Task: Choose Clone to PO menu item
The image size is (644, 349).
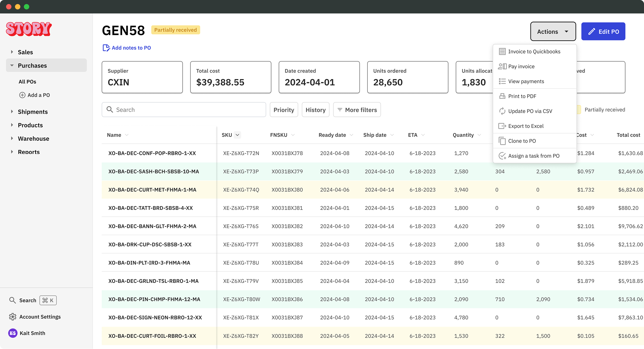Action: [x=535, y=141]
